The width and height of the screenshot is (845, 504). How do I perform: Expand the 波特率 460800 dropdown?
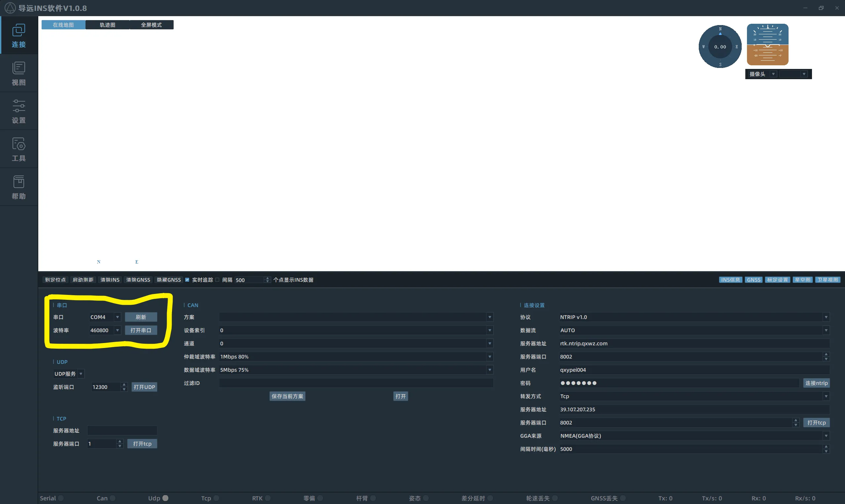click(x=117, y=330)
